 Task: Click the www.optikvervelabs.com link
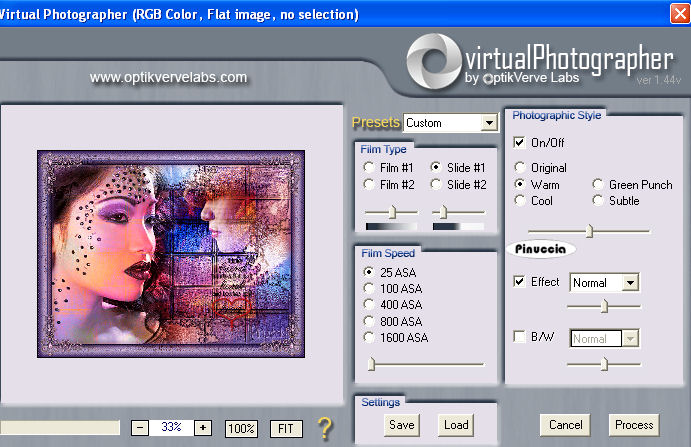[x=168, y=78]
